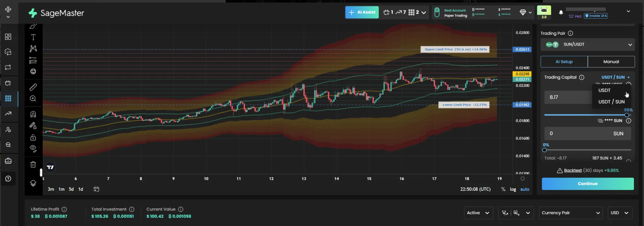Open the dashboard grid icon in sidebar
644x226 pixels.
[x=8, y=37]
